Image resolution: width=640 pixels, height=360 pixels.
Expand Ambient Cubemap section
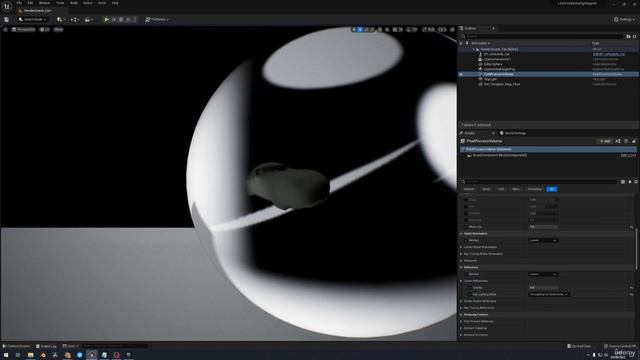(x=462, y=328)
